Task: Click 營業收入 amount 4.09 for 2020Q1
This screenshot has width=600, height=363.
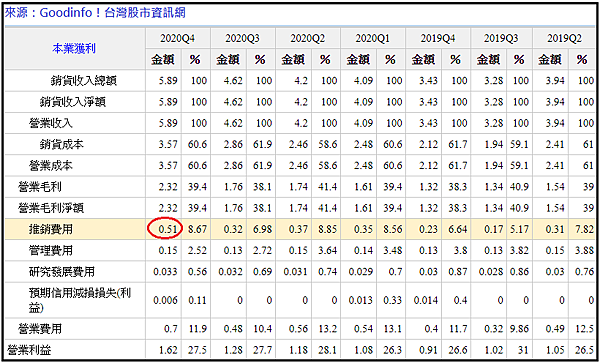Action: click(x=363, y=123)
